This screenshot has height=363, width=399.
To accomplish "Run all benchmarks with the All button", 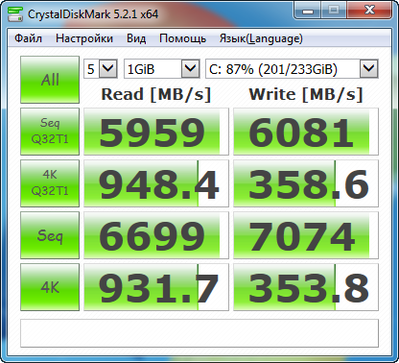I will pos(50,80).
